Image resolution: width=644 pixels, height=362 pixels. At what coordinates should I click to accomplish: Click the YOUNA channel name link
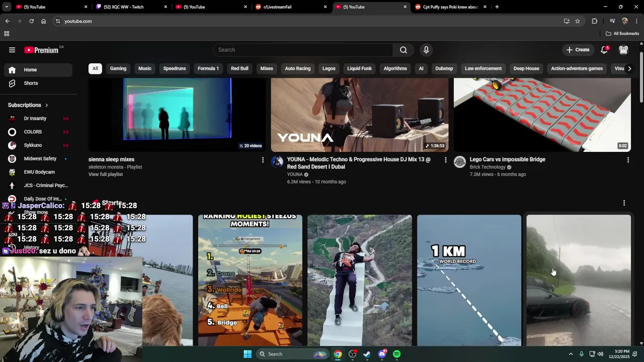click(295, 174)
